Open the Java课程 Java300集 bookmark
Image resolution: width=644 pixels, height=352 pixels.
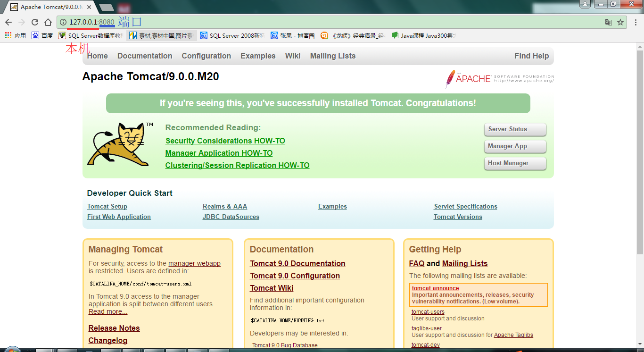423,35
